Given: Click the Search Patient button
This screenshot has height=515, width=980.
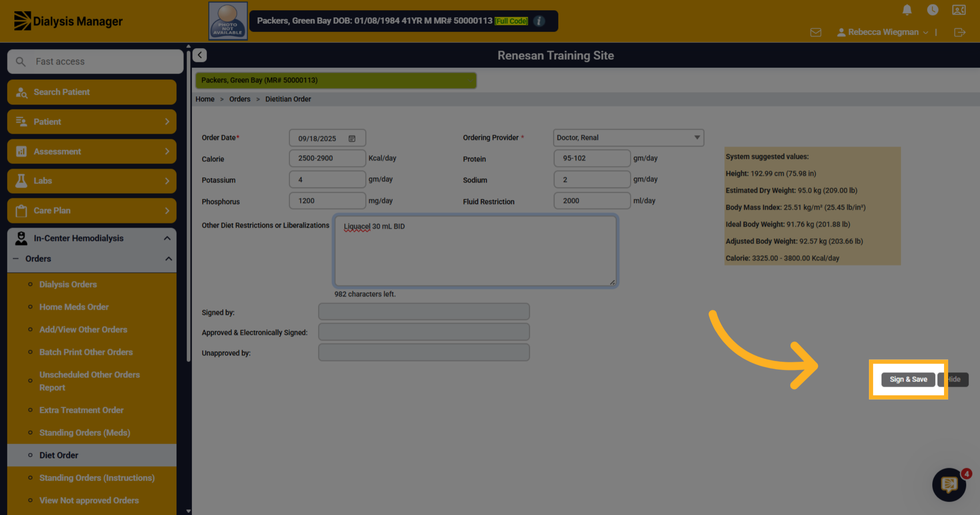Looking at the screenshot, I should click(x=92, y=92).
